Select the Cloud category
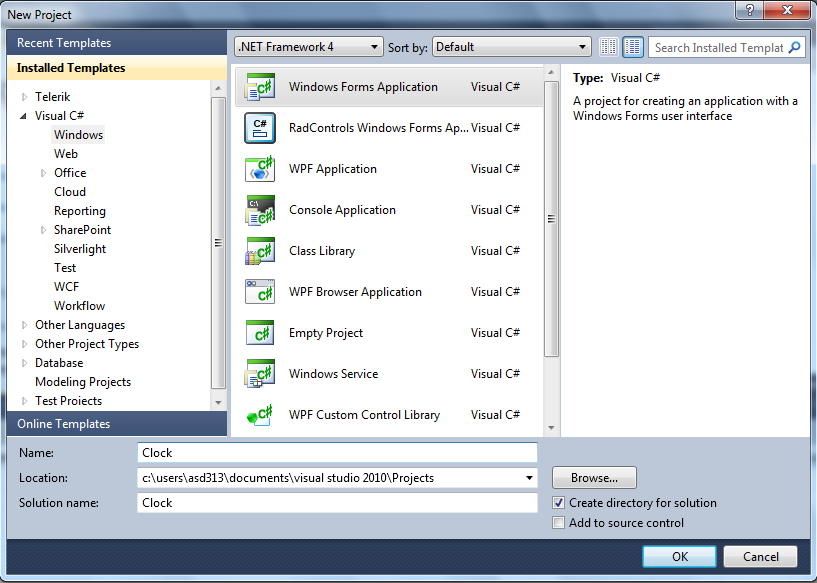The image size is (817, 583). (x=70, y=192)
